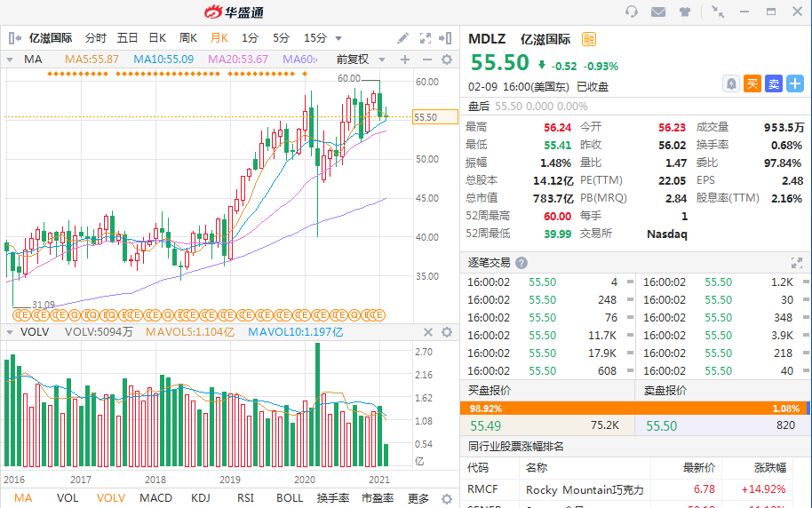Image resolution: width=812 pixels, height=508 pixels.
Task: Open the more intervals dropdown after 15分
Action: (338, 38)
